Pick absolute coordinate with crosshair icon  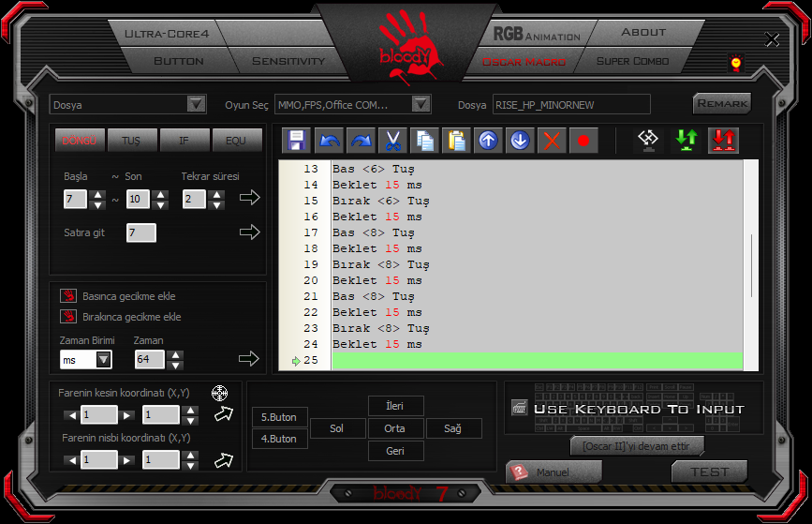[x=219, y=393]
